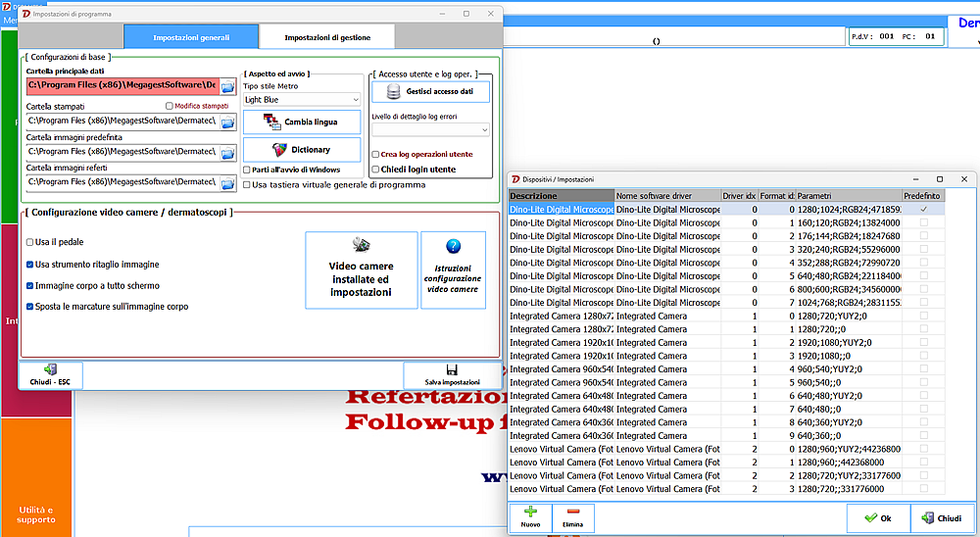Click the Cartella stampati path field
The height and width of the screenshot is (537, 980).
coord(123,122)
